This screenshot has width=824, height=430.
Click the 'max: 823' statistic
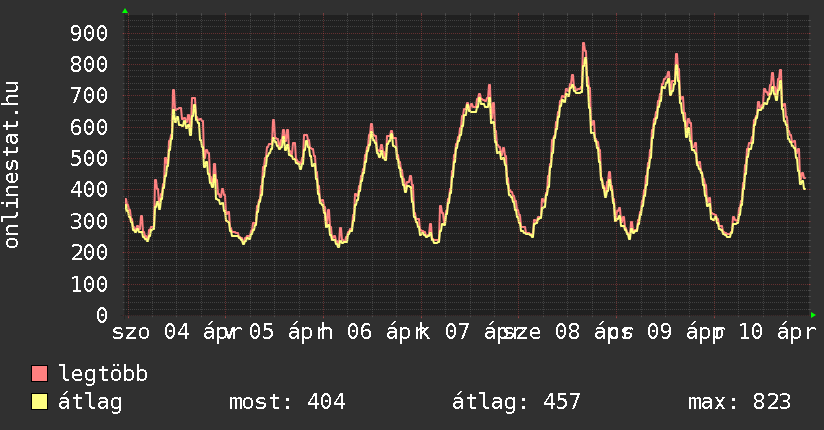[739, 402]
